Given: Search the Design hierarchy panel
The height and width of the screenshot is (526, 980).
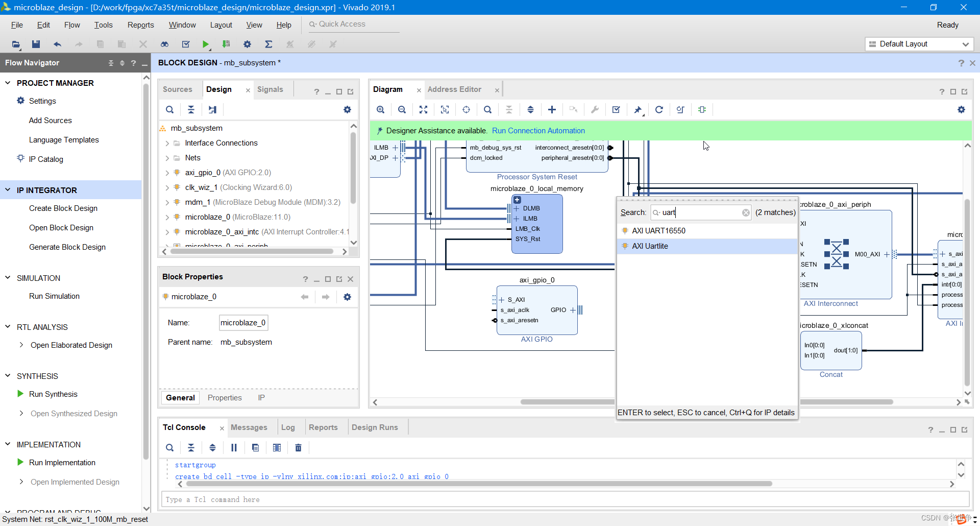Looking at the screenshot, I should [x=169, y=109].
